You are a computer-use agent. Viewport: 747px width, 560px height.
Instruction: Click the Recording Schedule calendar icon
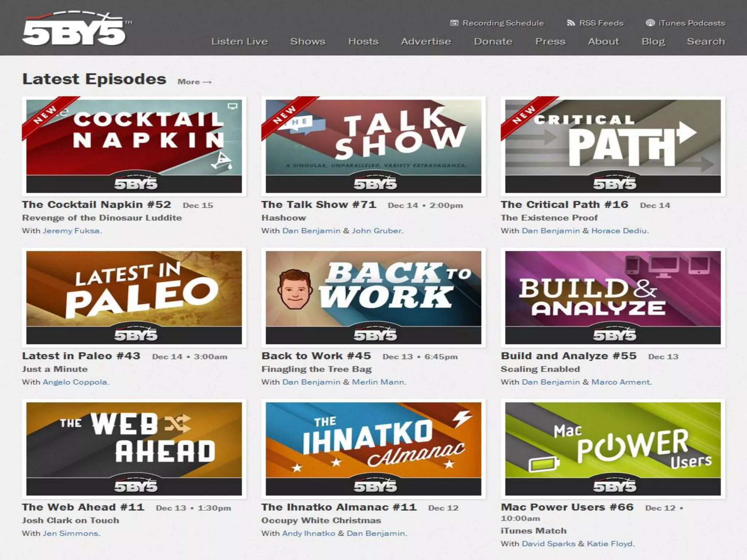coord(454,23)
